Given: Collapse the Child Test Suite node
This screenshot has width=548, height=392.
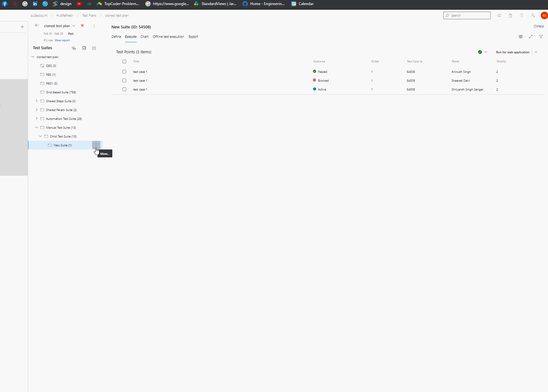Looking at the screenshot, I should click(40, 136).
